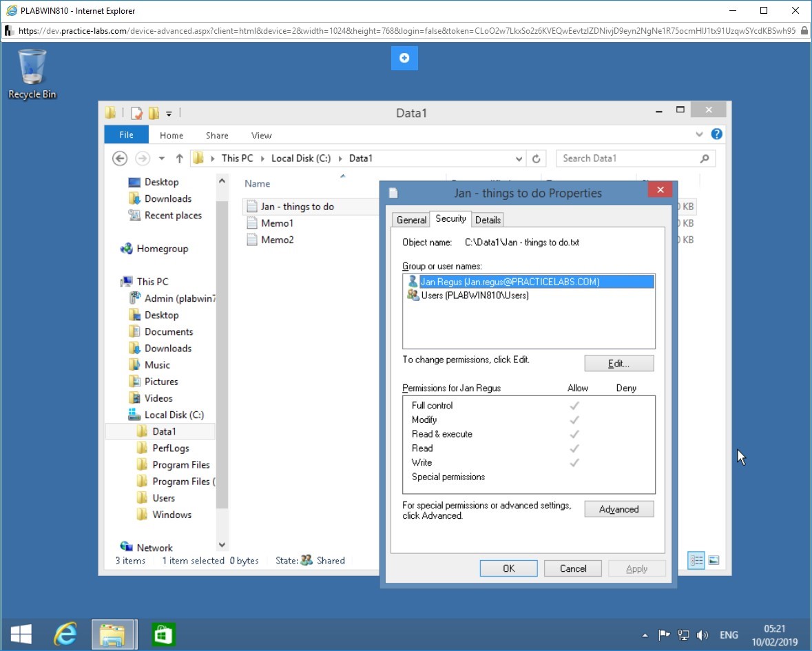Expand the ribbon with the chevron
812x651 pixels.
click(699, 134)
